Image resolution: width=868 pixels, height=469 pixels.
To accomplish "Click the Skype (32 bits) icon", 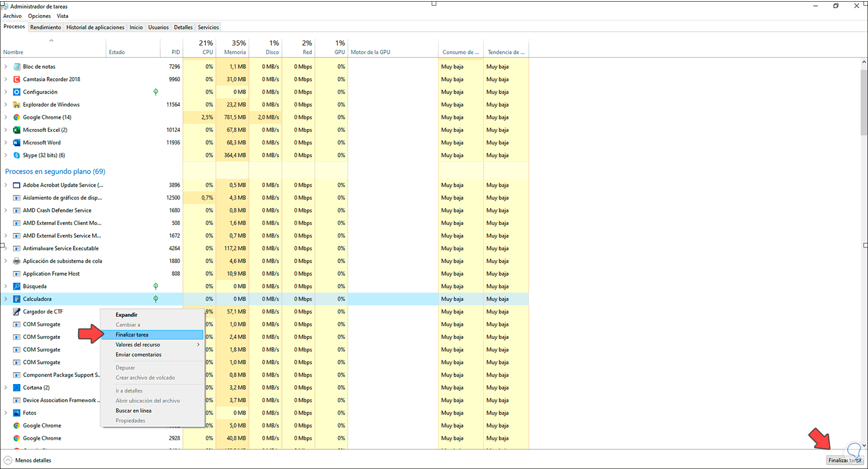I will tap(17, 156).
